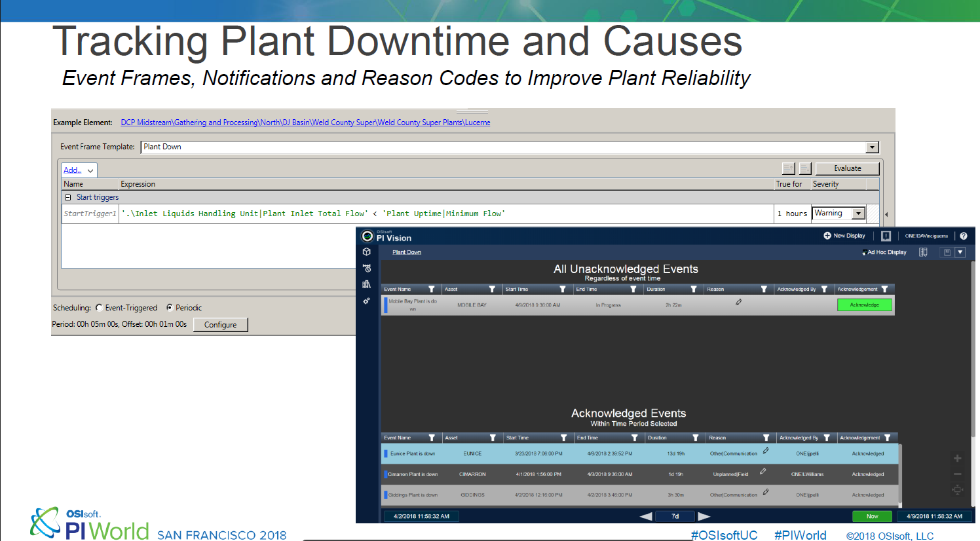Click the StartTrigger1 expression field
The width and height of the screenshot is (980, 541).
coord(445,214)
